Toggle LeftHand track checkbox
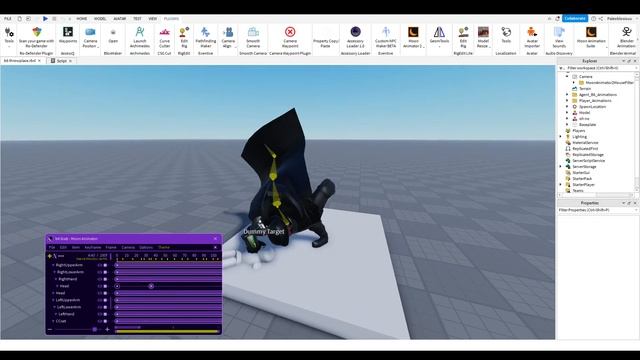The width and height of the screenshot is (640, 360). pos(105,314)
